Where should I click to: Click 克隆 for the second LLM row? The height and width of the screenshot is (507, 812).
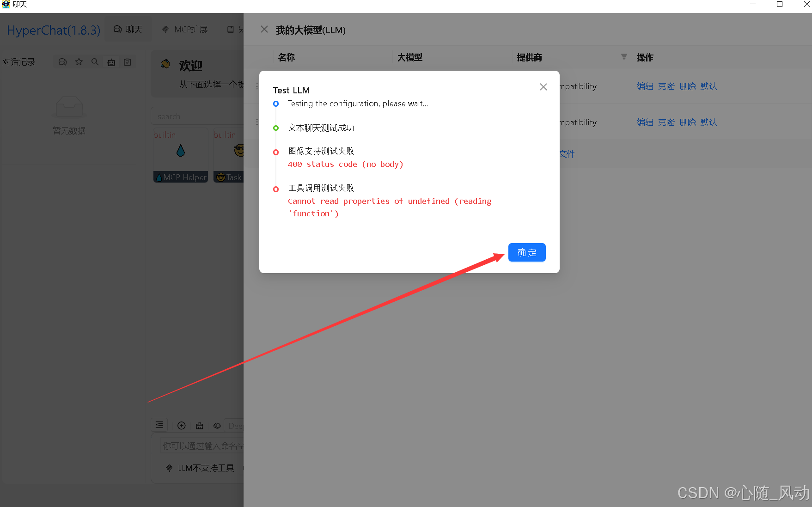666,122
